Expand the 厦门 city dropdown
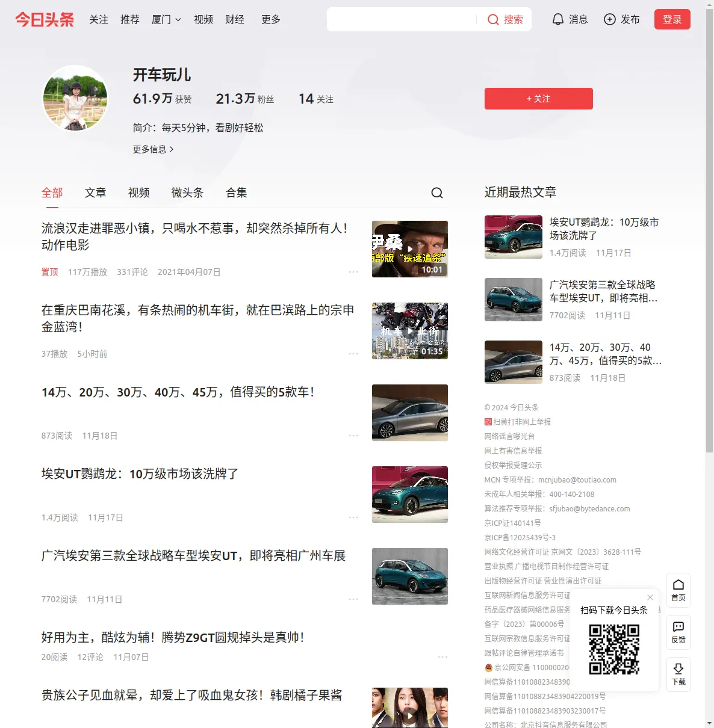714x728 pixels. point(166,20)
